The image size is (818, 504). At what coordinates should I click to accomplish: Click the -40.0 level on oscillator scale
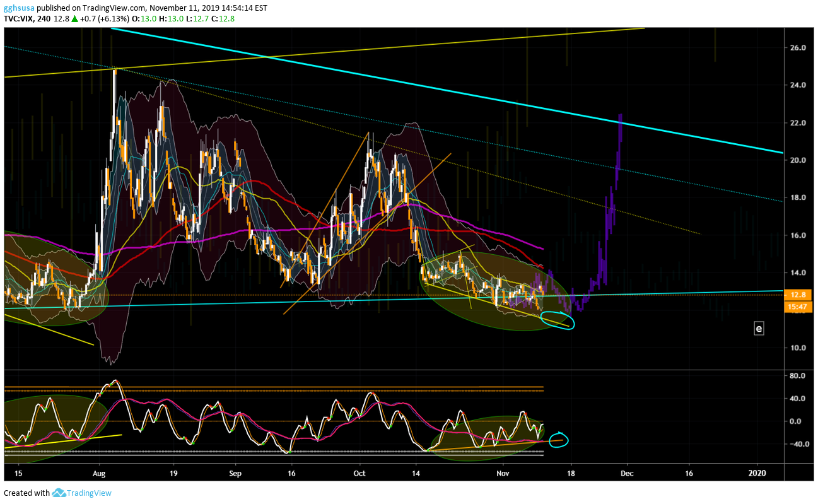(x=796, y=444)
